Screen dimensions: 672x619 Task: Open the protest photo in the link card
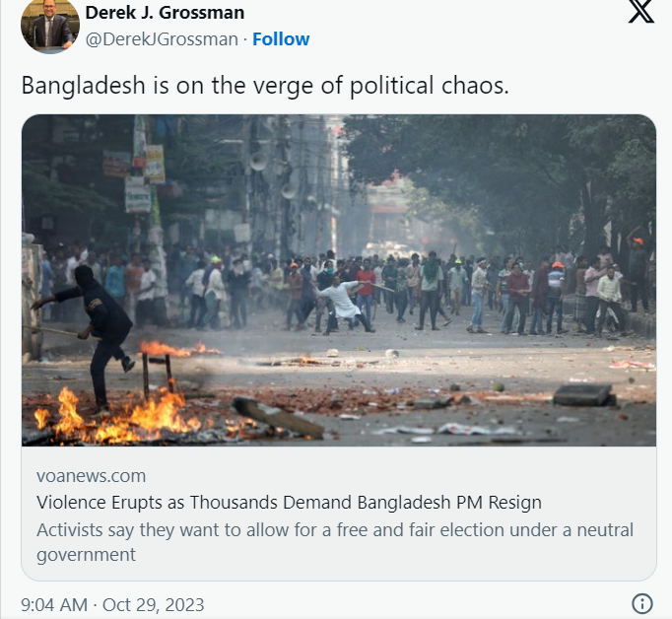pos(339,280)
